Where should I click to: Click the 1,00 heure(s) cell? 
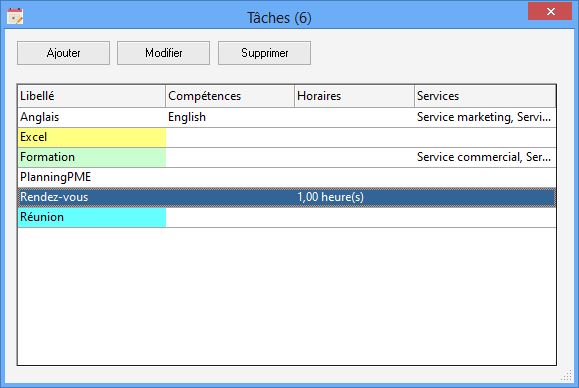[354, 197]
